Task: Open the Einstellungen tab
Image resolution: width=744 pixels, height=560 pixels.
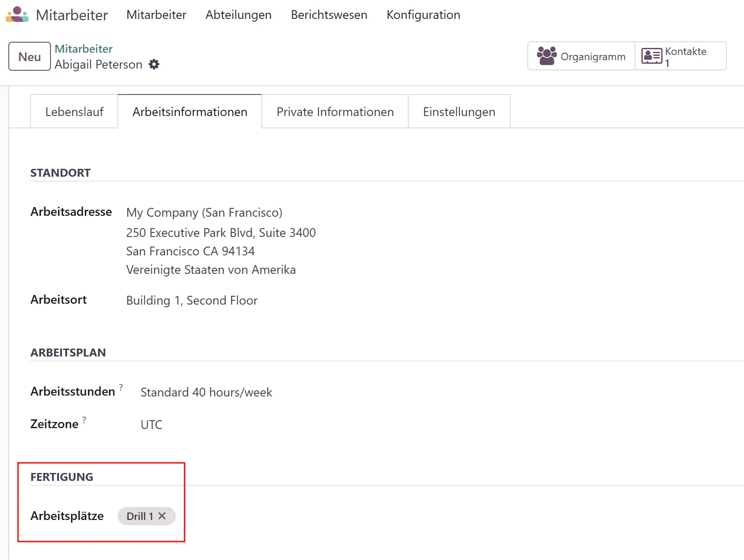Action: (x=459, y=112)
